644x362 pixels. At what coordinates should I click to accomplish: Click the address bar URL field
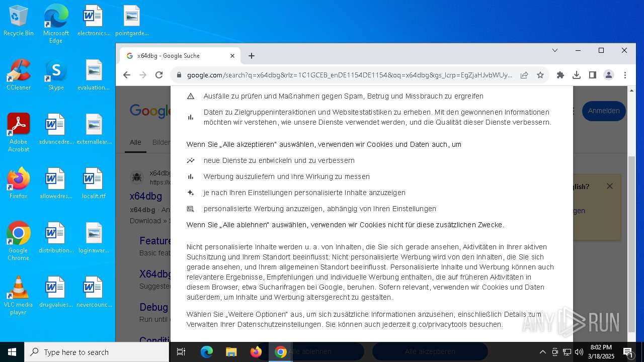(350, 75)
